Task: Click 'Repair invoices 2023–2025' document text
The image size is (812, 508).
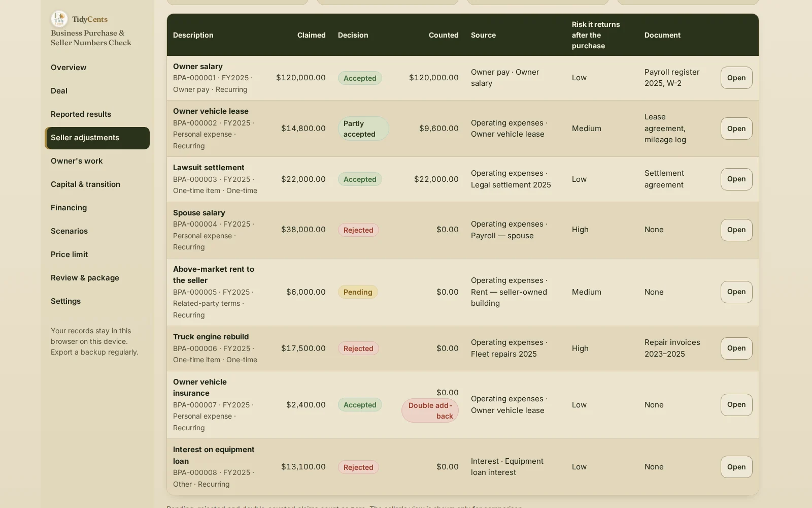Action: (672, 348)
